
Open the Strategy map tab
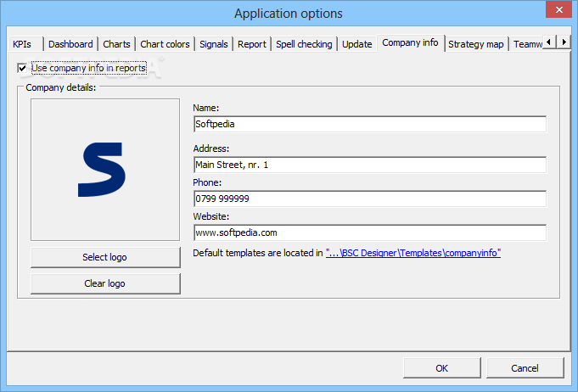(x=476, y=44)
